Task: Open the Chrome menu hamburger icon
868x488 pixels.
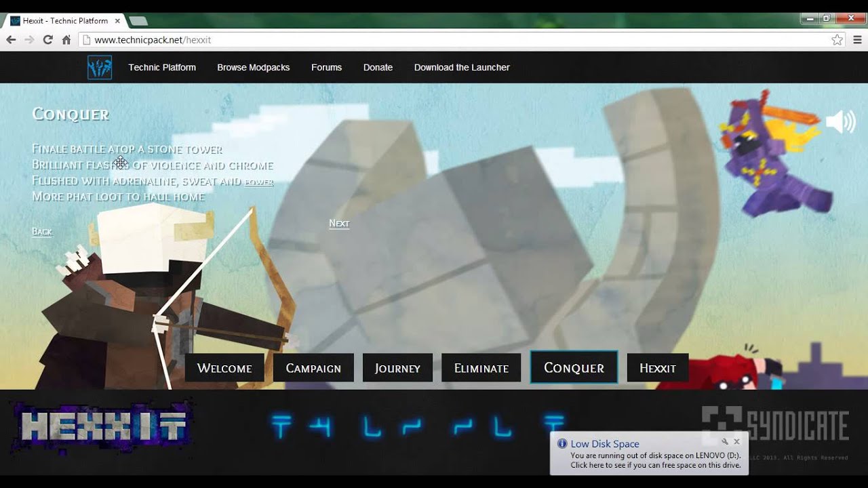Action: 856,40
